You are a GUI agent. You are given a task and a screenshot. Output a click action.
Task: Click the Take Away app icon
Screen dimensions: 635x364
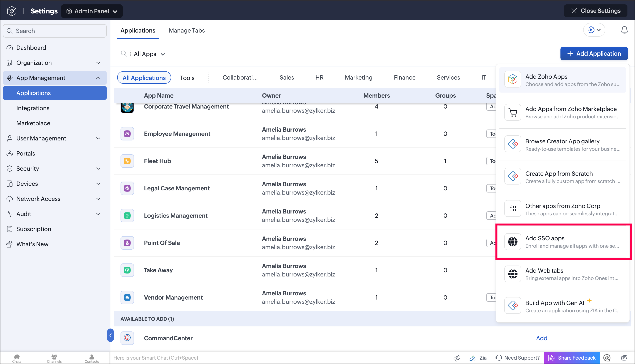point(127,270)
